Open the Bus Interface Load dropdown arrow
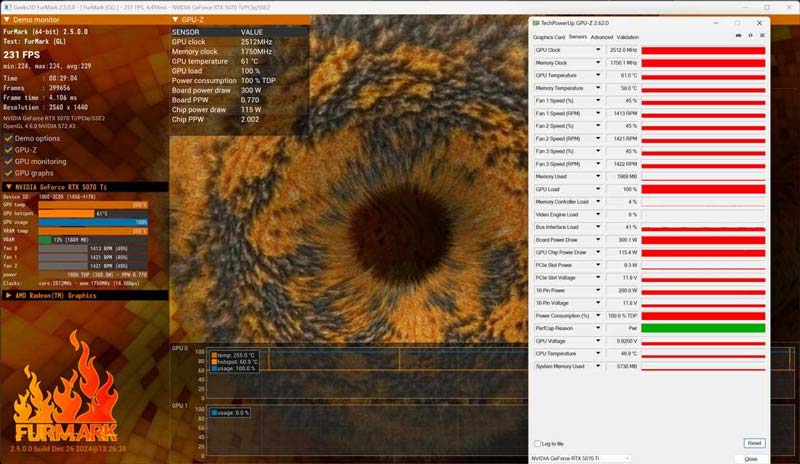 [x=598, y=227]
